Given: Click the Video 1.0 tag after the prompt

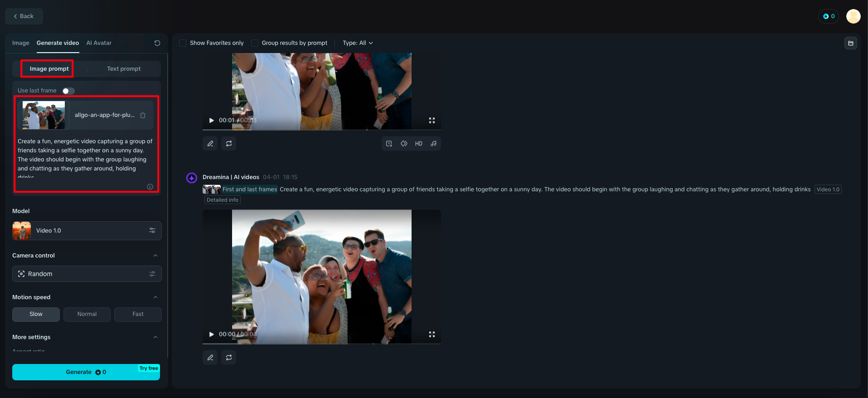Looking at the screenshot, I should pos(828,189).
